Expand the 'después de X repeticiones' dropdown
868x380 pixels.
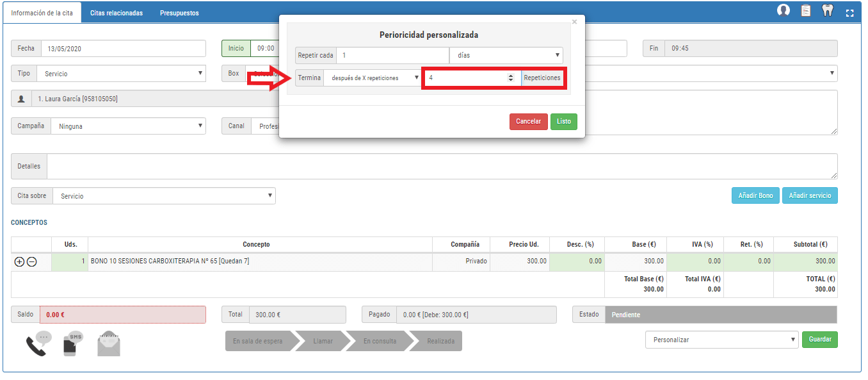(x=371, y=78)
